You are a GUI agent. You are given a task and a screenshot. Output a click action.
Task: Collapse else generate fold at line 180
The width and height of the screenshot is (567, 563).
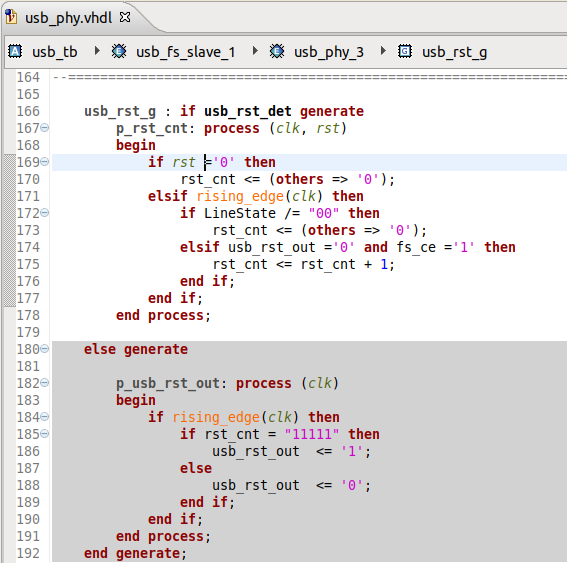44,349
